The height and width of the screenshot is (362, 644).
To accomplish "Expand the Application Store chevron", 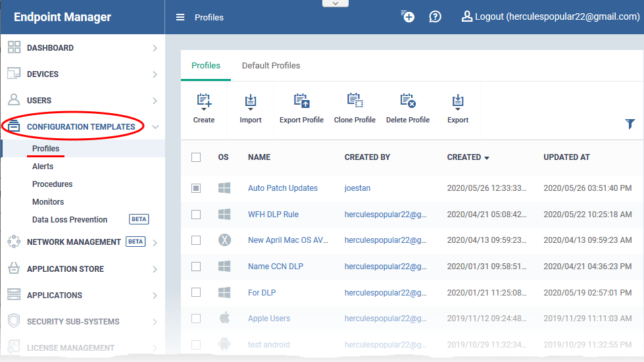I will tap(155, 270).
